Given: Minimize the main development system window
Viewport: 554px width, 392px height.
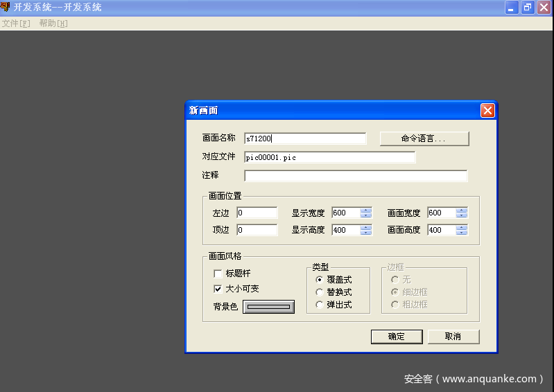Looking at the screenshot, I should 512,8.
